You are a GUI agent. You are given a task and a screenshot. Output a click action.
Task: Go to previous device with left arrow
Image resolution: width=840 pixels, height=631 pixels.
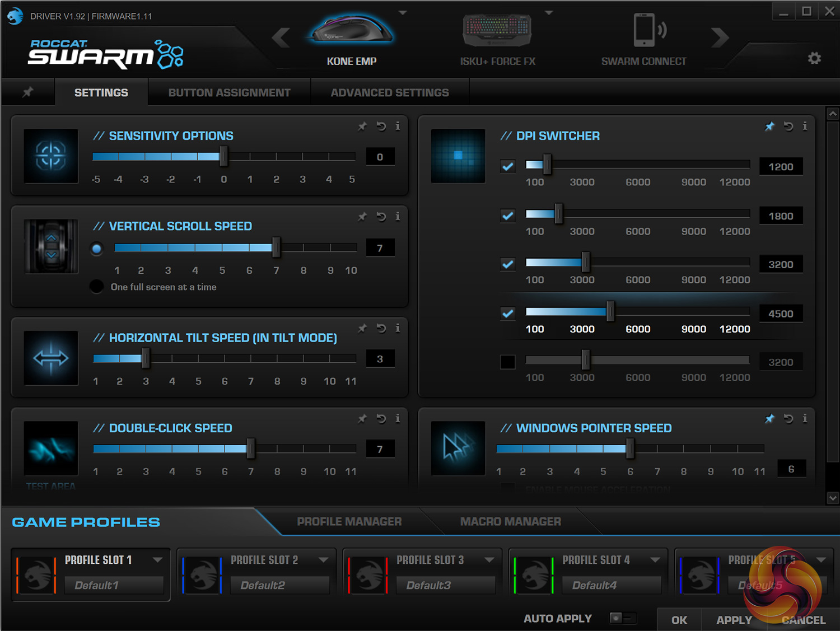281,38
